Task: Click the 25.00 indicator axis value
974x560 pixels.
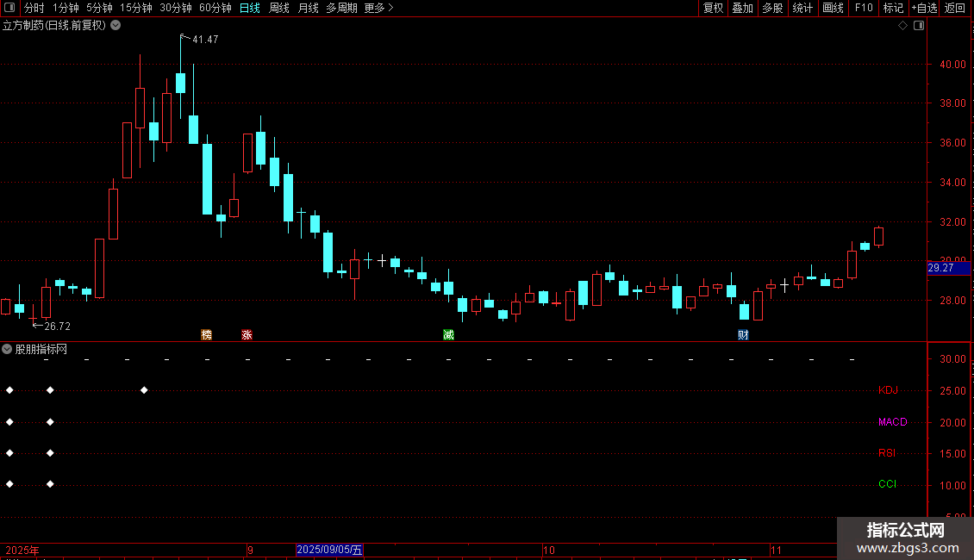Action: [x=952, y=390]
